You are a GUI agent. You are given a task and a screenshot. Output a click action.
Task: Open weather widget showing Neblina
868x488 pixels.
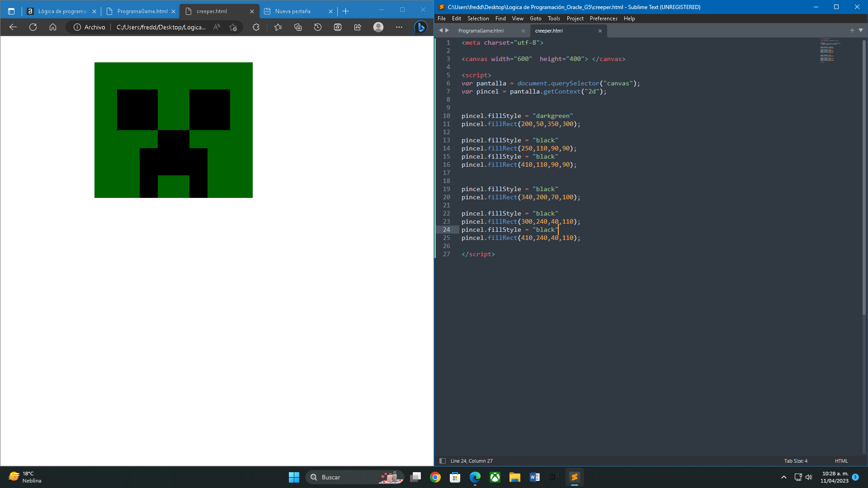tap(25, 477)
